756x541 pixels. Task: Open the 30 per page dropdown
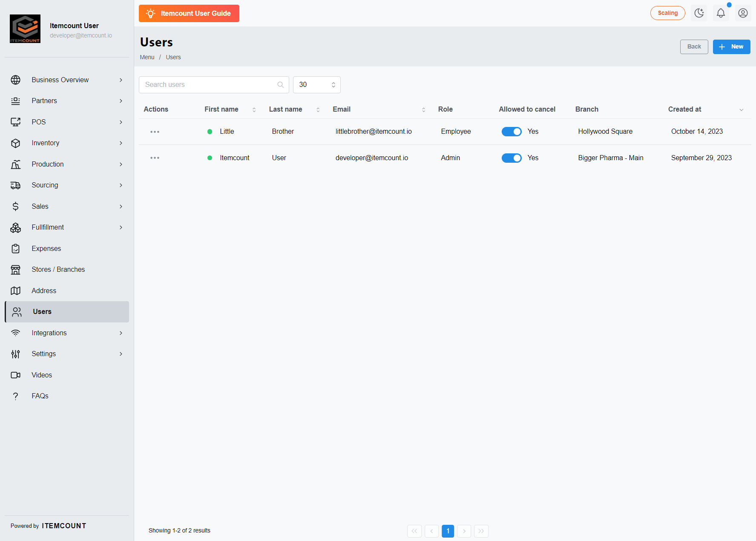click(x=317, y=85)
